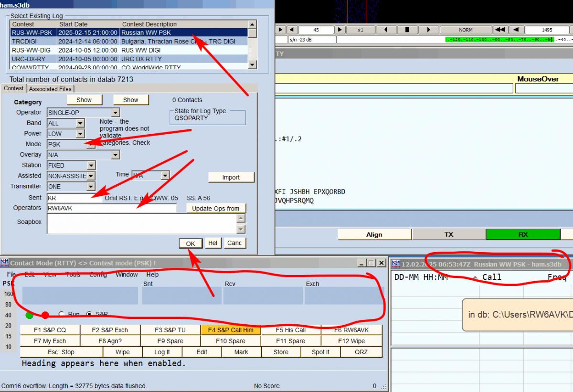Click the red status indicator dot
The height and width of the screenshot is (392, 573).
click(45, 315)
